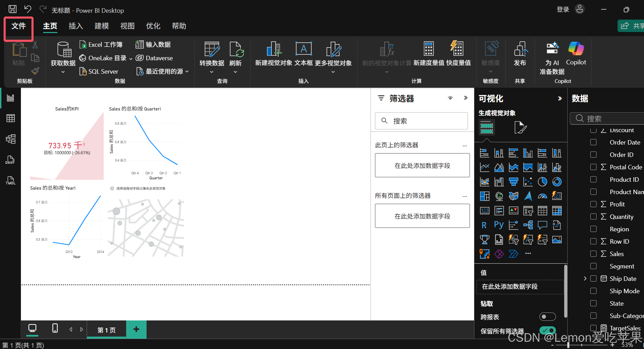Click the 获取数据 database icon
Screen dimensions: 644x349
click(64, 49)
